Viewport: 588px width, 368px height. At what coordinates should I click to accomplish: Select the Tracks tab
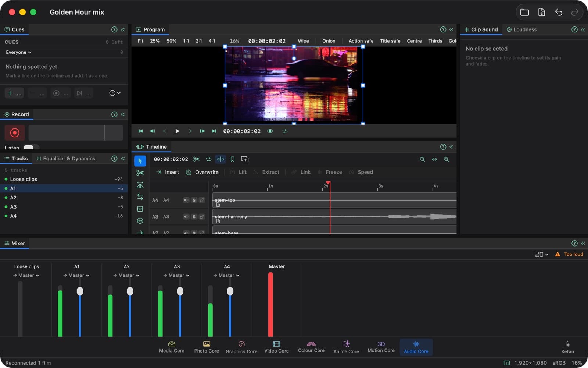tap(16, 159)
